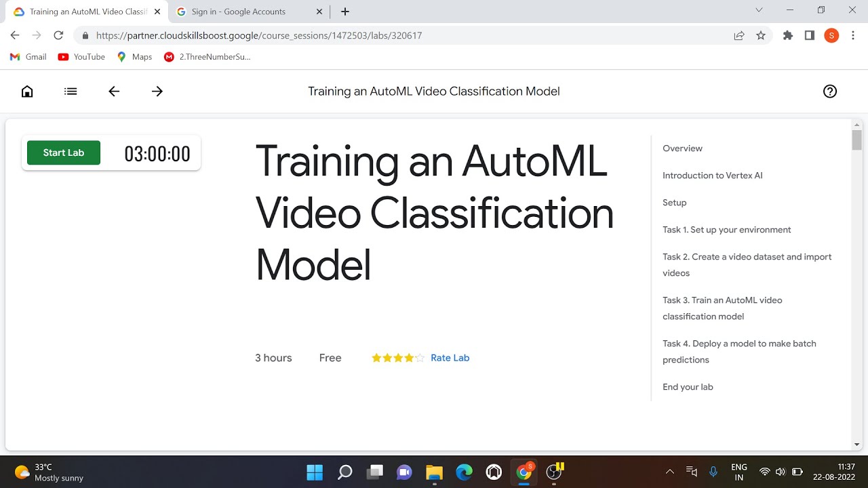
Task: Go to Task 3. Train an AutoML model
Action: [722, 308]
